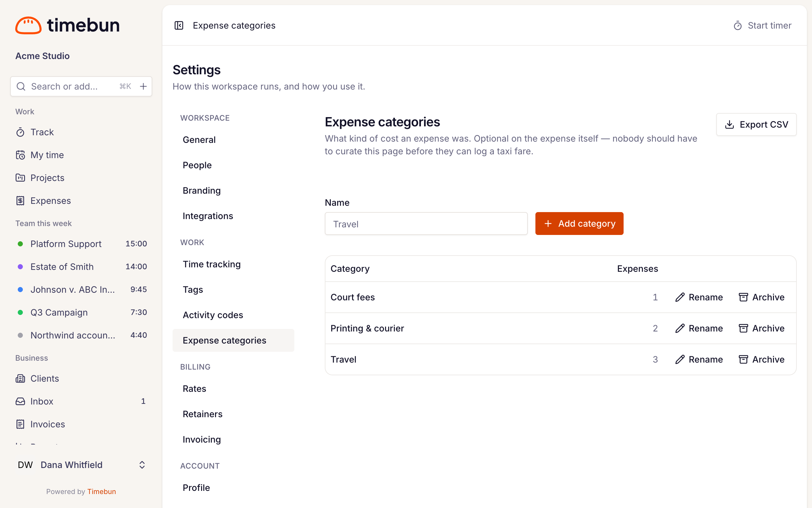Click the timebun logo

coord(68,25)
